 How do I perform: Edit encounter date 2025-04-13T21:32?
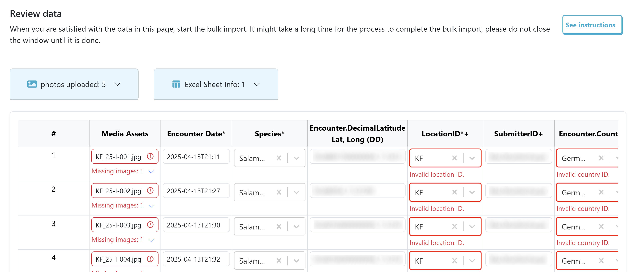pyautogui.click(x=196, y=259)
